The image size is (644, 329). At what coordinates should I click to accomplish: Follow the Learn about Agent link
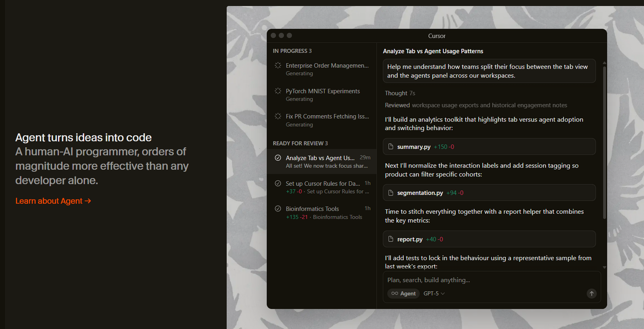[x=53, y=201]
